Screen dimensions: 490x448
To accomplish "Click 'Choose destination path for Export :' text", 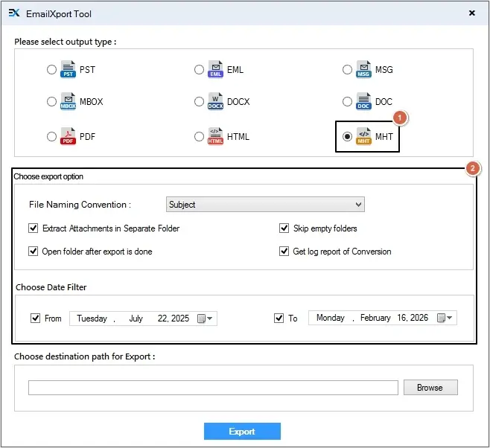I will [x=85, y=356].
